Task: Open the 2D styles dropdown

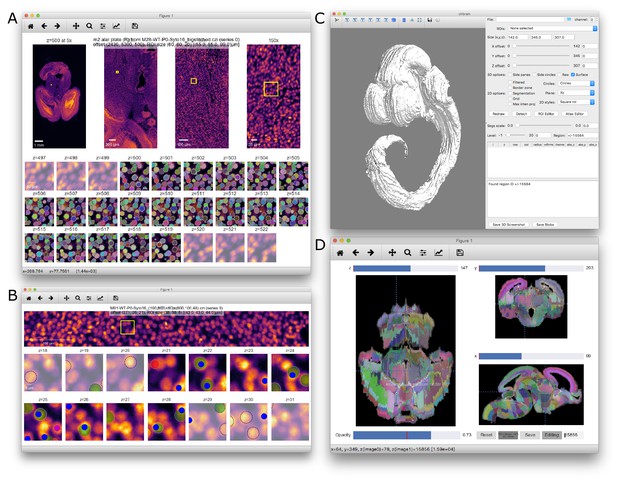Action: tap(576, 102)
